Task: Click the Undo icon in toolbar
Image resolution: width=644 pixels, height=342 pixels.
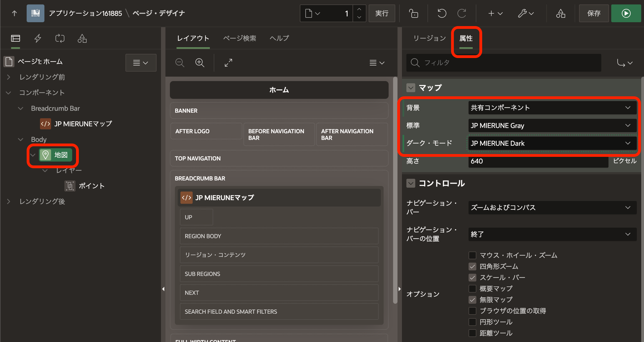Action: pos(442,13)
